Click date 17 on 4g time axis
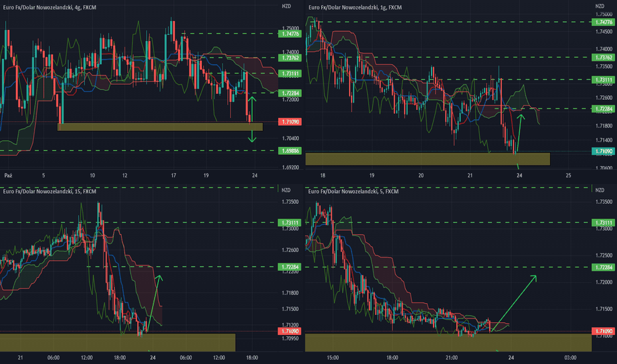The image size is (617, 364). [x=173, y=175]
